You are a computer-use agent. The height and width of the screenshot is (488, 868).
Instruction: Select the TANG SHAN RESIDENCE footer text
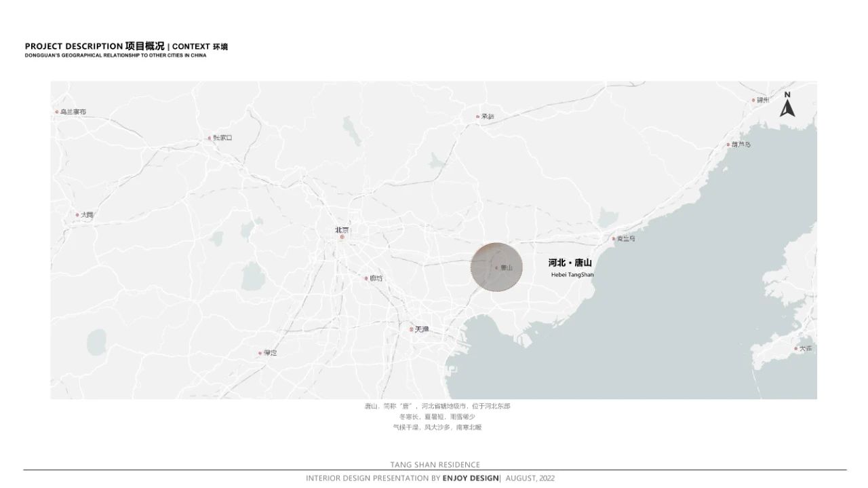435,465
